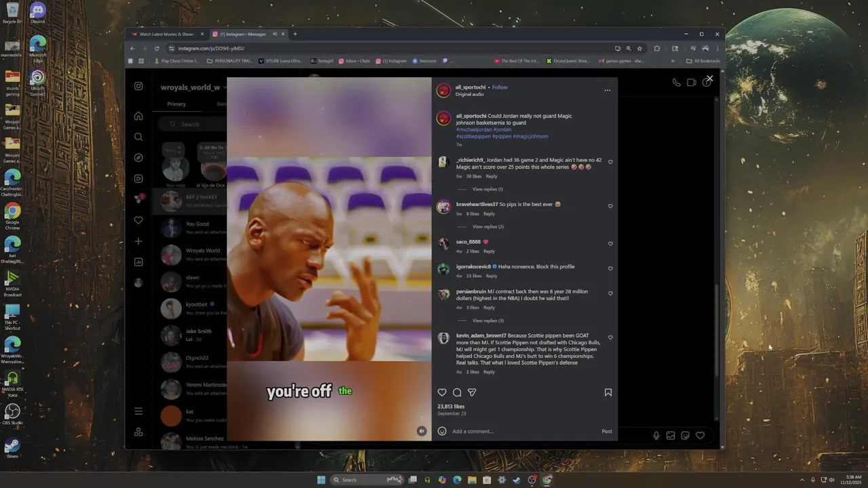Like persianbruin's comment
868x488 pixels.
tap(610, 293)
